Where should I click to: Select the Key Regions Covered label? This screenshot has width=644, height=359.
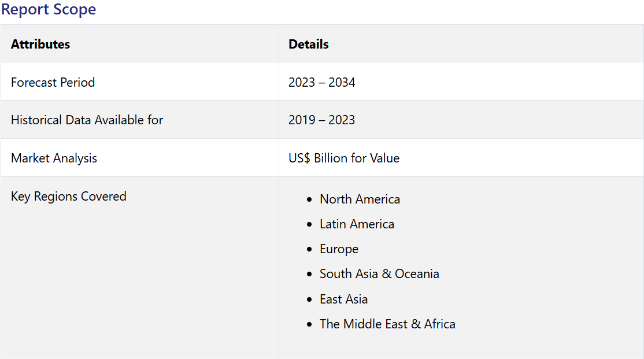coord(68,197)
